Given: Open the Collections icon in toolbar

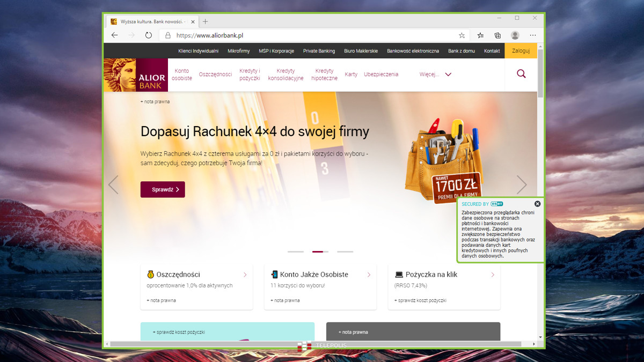Looking at the screenshot, I should [497, 35].
